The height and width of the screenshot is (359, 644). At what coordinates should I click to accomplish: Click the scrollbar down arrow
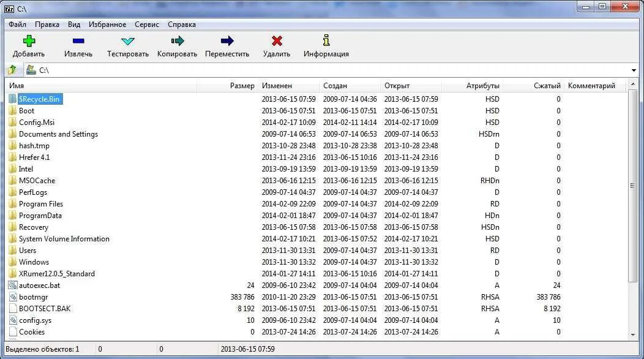click(633, 335)
